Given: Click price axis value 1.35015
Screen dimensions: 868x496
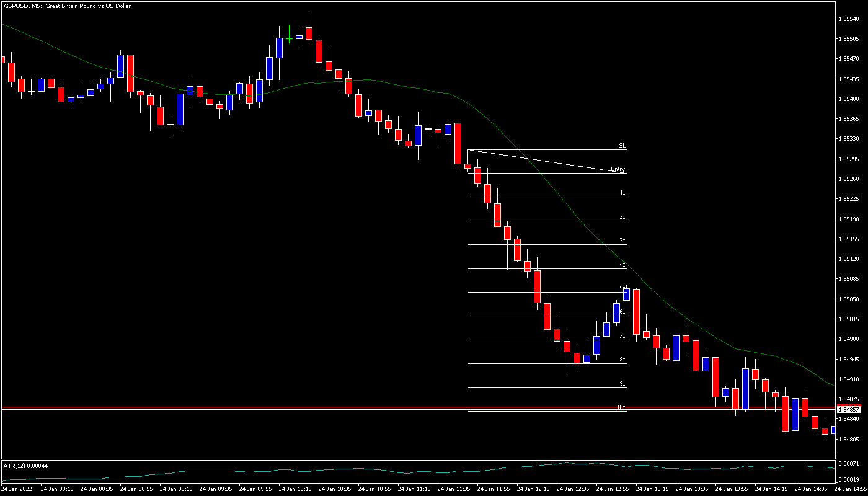Looking at the screenshot, I should click(x=849, y=319).
